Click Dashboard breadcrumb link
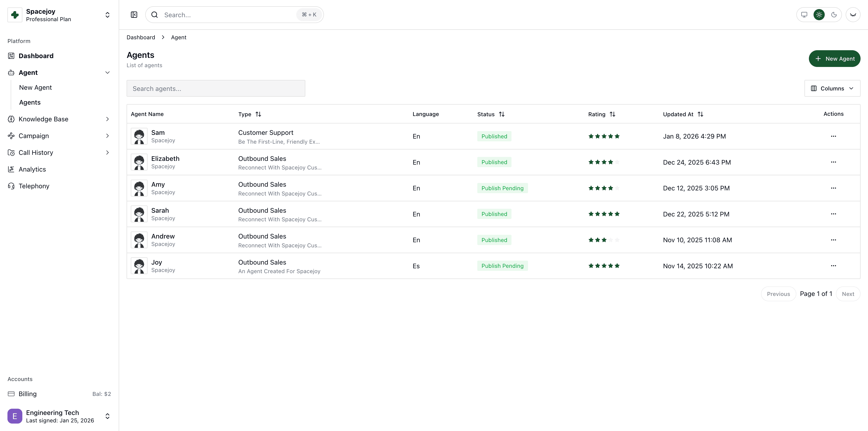 [x=141, y=37]
